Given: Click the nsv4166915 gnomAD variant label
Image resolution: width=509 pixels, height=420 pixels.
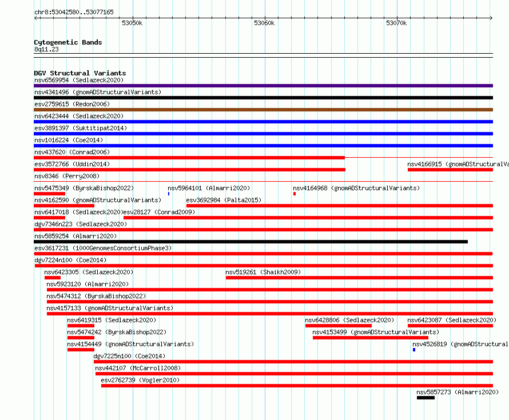Looking at the screenshot, I should coord(458,164).
